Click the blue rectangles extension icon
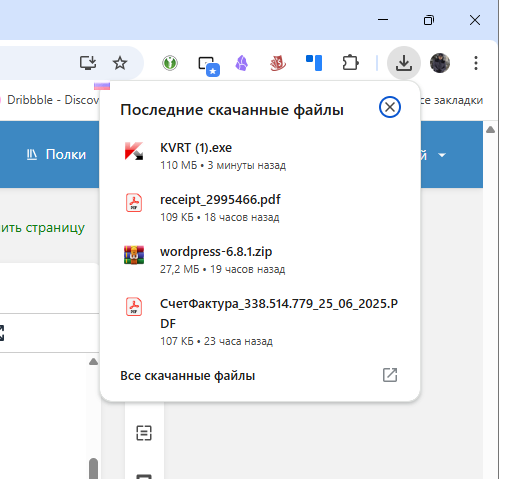 314,63
